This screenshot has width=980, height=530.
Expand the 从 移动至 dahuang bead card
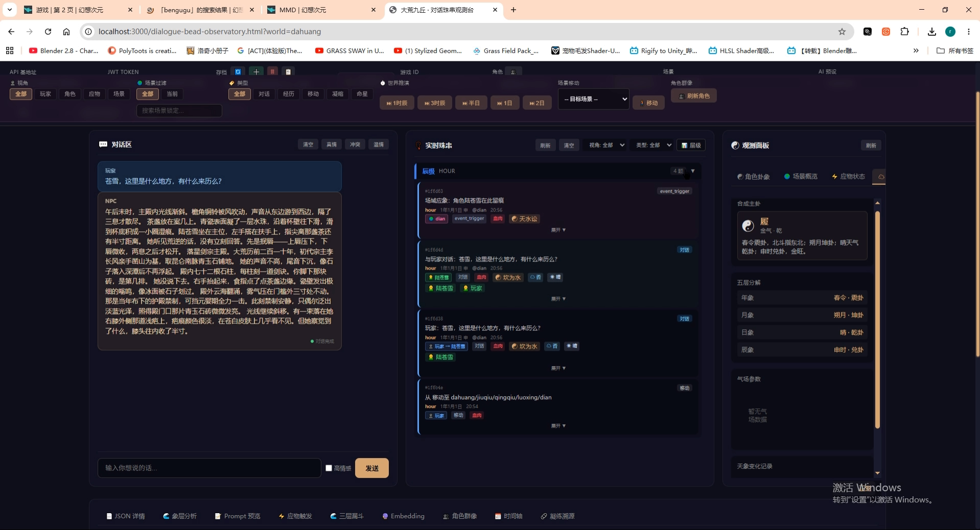558,426
